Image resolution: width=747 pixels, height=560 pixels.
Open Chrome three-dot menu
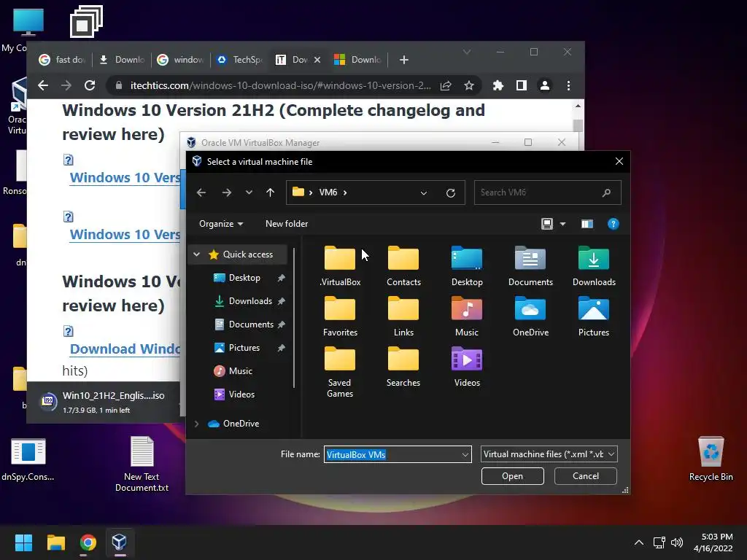click(568, 86)
